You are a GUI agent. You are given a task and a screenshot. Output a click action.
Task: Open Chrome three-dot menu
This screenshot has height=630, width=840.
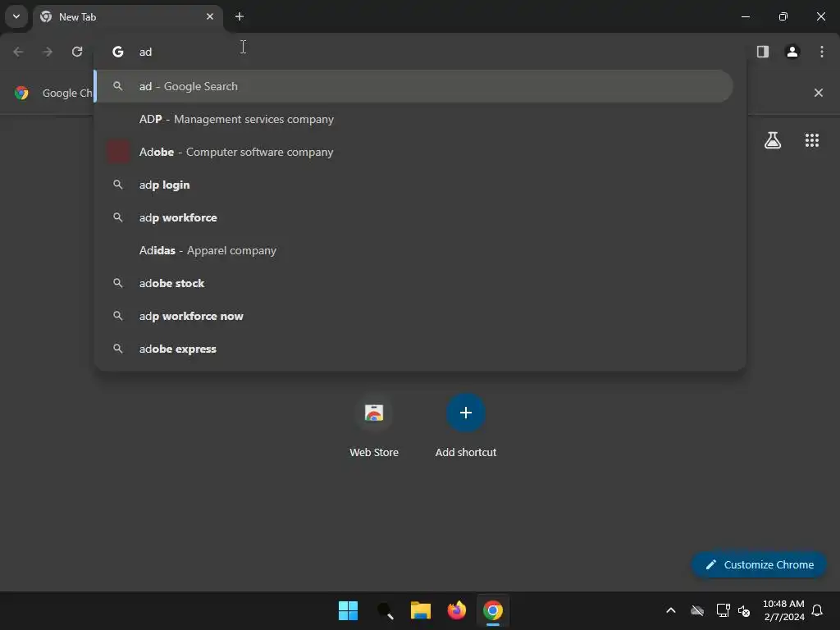[822, 52]
